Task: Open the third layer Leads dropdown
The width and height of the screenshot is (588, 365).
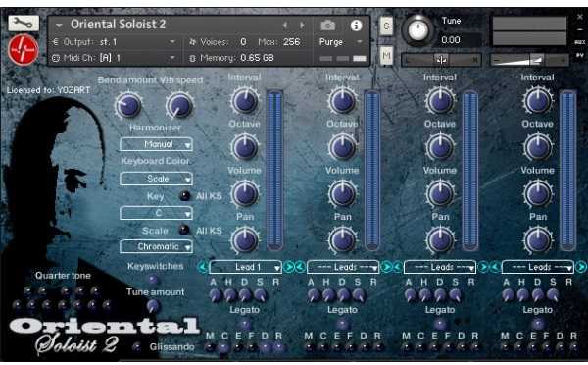Action: [440, 267]
